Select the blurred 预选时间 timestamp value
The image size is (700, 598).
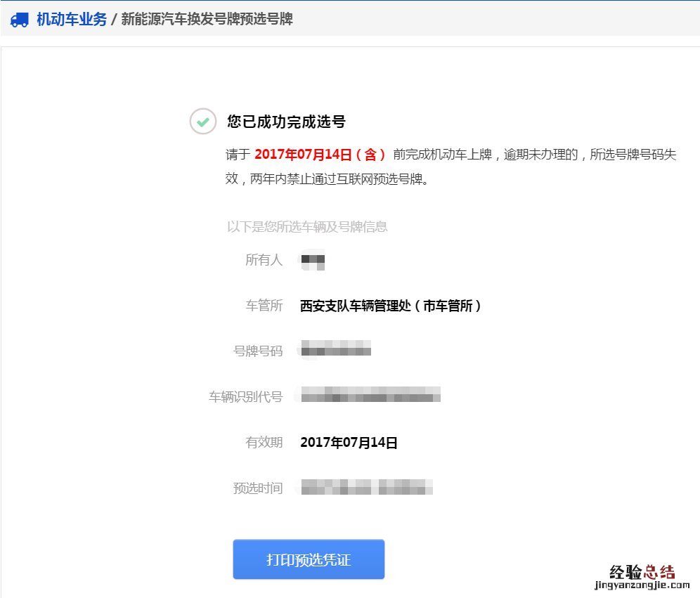click(367, 487)
